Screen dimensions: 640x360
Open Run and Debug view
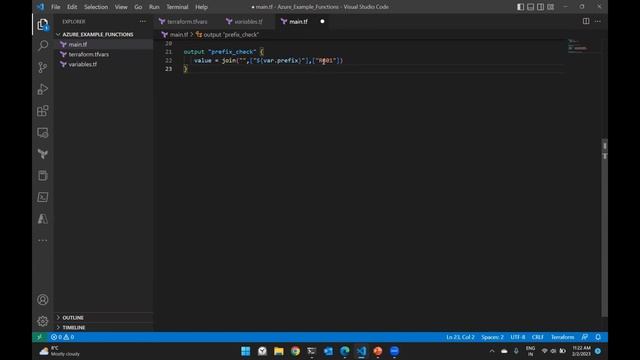42,89
